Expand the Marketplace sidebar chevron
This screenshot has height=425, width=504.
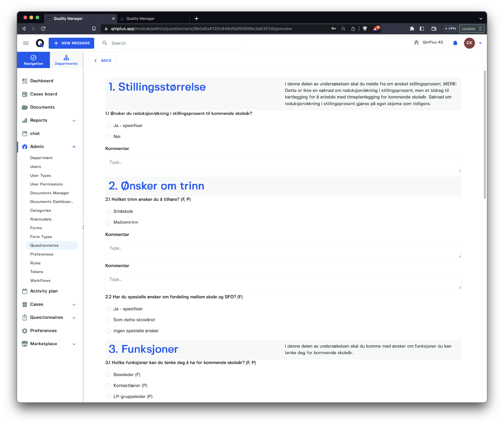(74, 344)
